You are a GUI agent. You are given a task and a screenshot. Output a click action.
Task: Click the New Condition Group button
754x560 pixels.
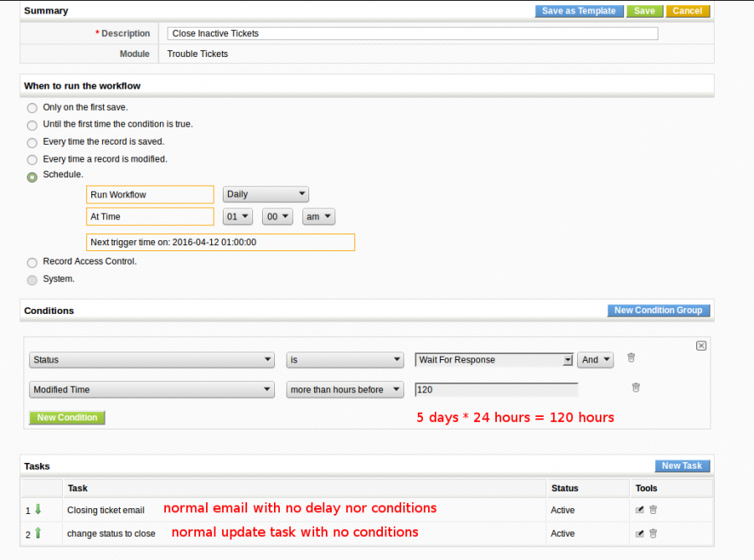658,311
